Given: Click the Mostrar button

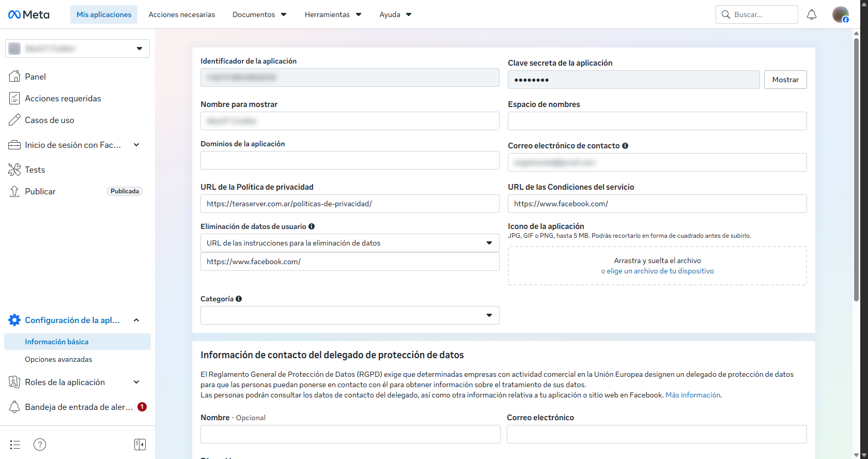Looking at the screenshot, I should coord(785,80).
